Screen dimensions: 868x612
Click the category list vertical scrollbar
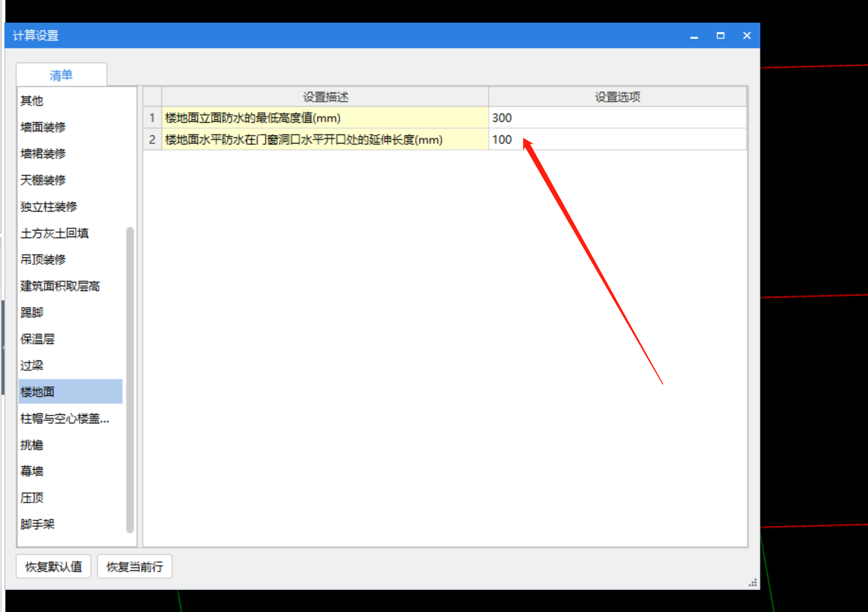[x=130, y=379]
